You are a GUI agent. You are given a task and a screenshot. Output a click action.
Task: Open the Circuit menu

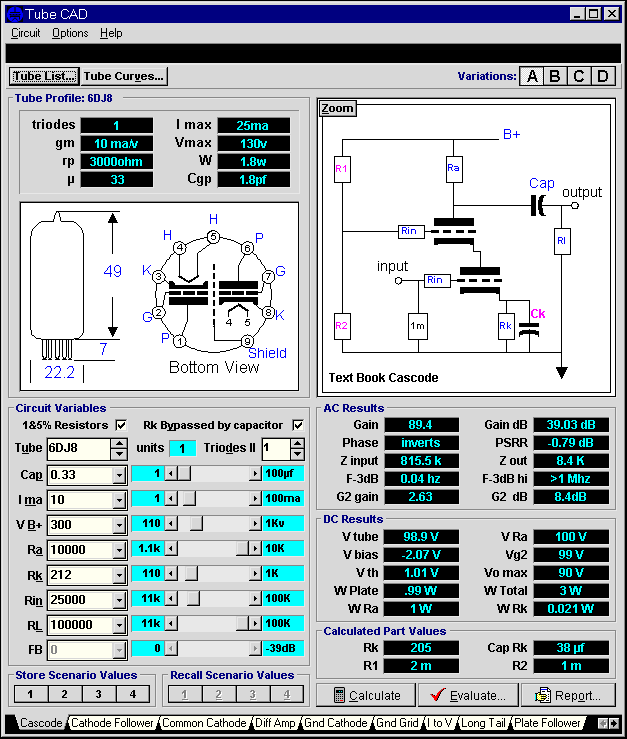[x=25, y=33]
